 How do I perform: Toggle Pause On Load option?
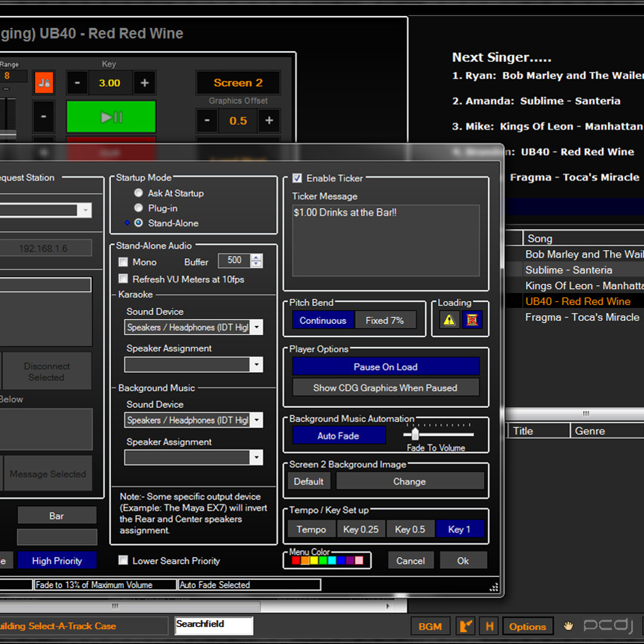[386, 367]
